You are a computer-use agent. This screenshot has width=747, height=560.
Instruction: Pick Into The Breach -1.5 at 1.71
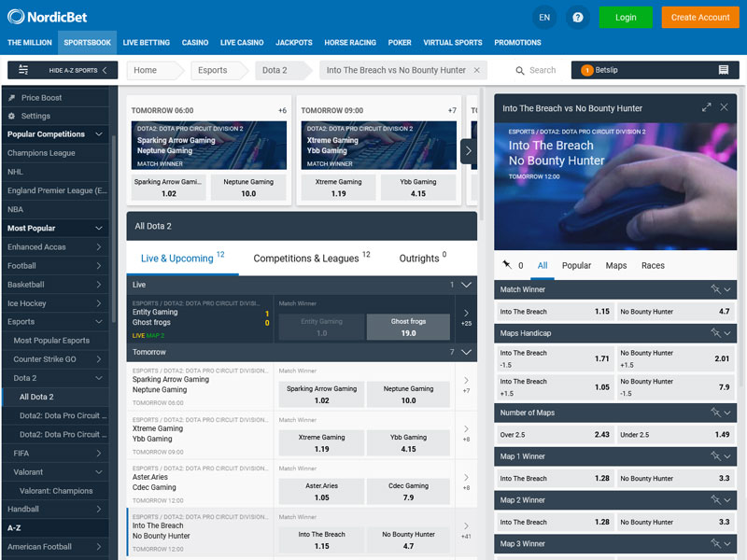point(555,359)
